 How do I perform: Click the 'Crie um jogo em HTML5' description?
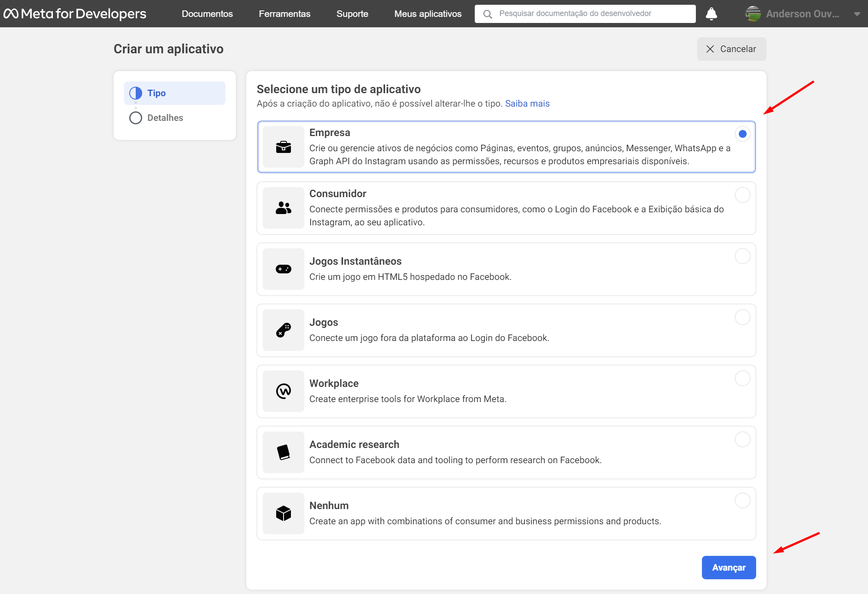pos(410,277)
